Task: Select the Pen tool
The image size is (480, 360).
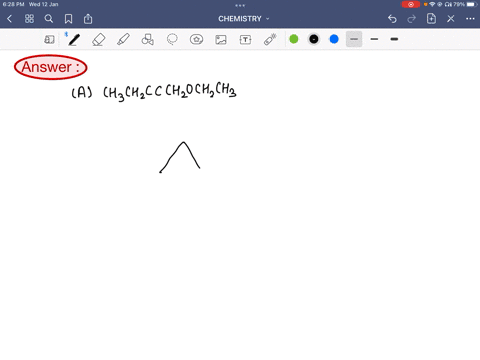Action: point(74,39)
